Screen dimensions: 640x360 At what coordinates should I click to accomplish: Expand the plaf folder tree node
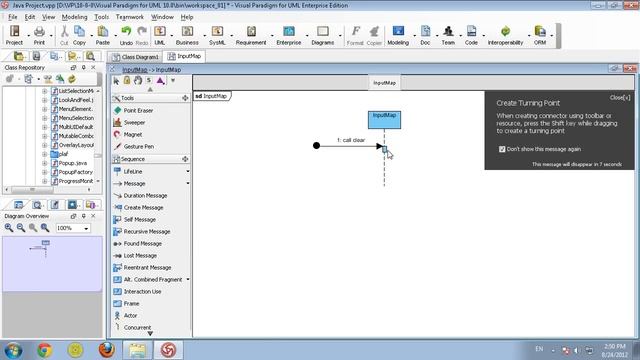click(x=44, y=154)
